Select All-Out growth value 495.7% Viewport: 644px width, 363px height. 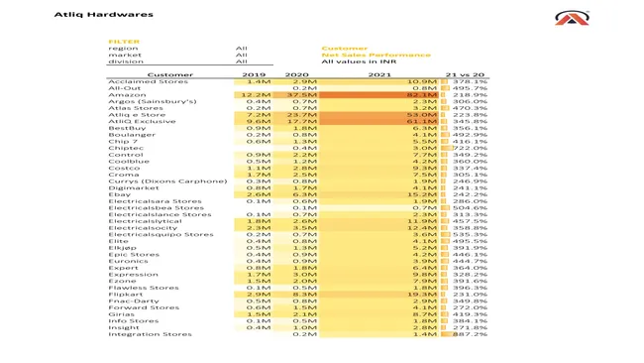470,88
